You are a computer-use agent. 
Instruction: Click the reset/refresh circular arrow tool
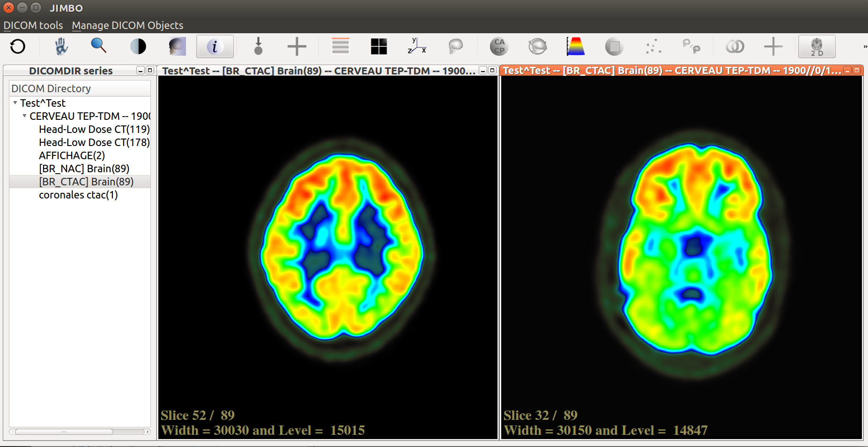pos(18,46)
